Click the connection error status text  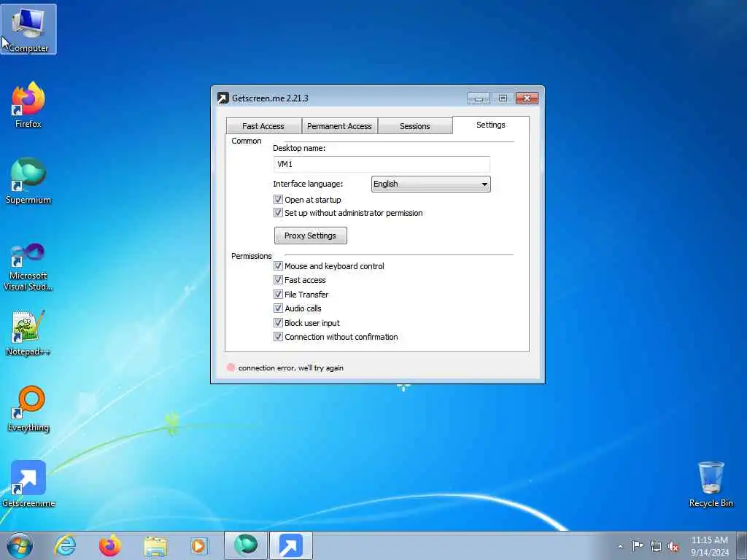[290, 367]
